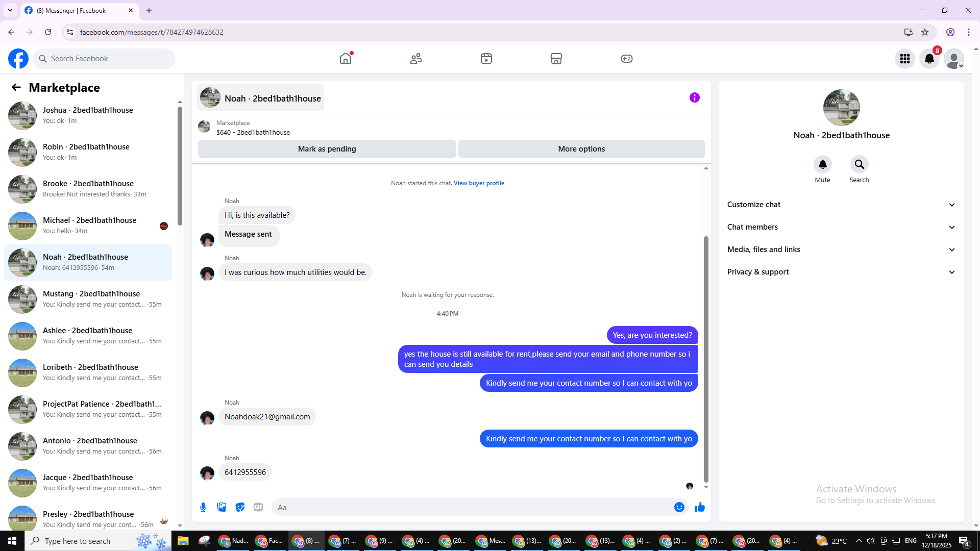Open the $640 - 2bed1bath1house listing
This screenshot has width=980, height=551.
pyautogui.click(x=253, y=132)
